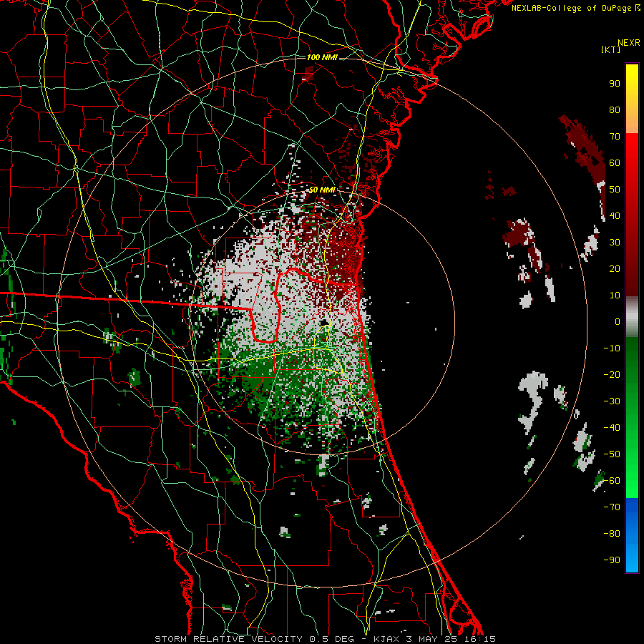Screen dimensions: 644x644
Task: Click the -20 value on velocity scale
Action: [x=612, y=374]
